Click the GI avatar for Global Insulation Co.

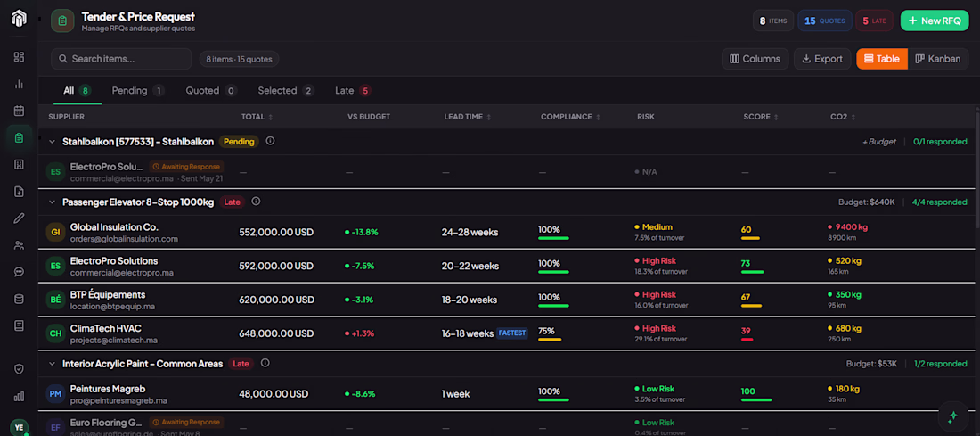click(55, 232)
